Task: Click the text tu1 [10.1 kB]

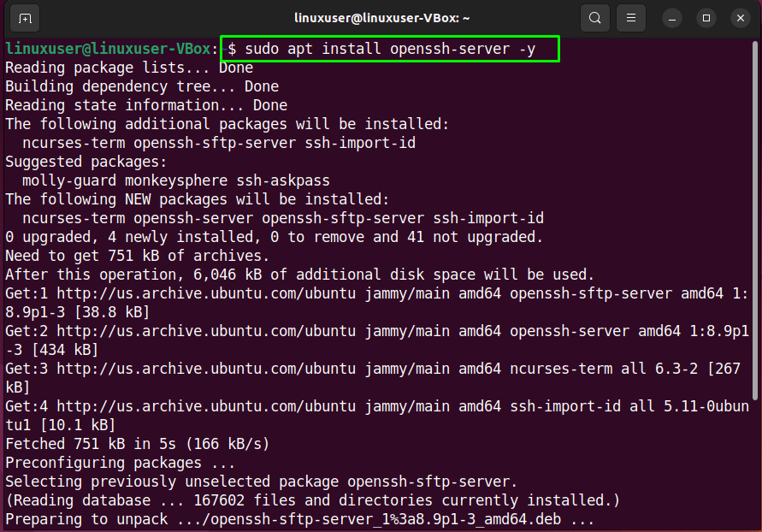Action: coord(60,425)
